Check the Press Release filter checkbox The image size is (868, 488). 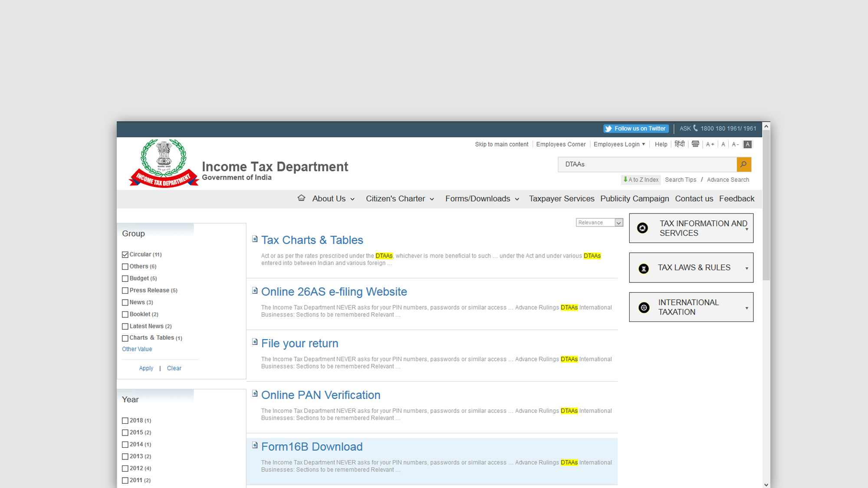point(125,291)
